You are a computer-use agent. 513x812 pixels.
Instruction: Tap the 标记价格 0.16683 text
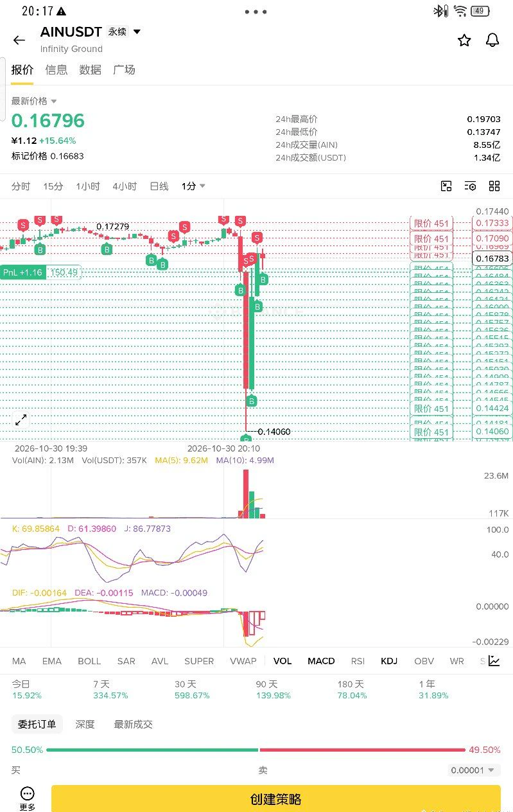pyautogui.click(x=48, y=156)
